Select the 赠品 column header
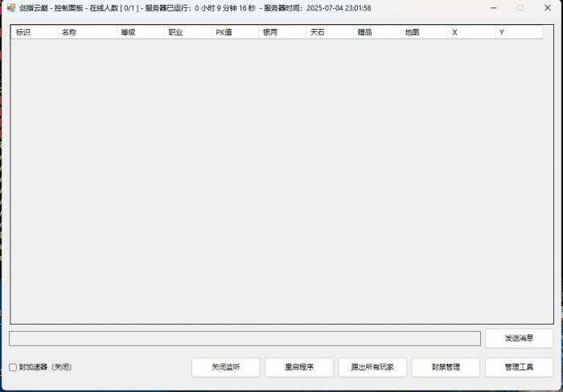Viewport: 563px width, 392px height. click(x=376, y=32)
